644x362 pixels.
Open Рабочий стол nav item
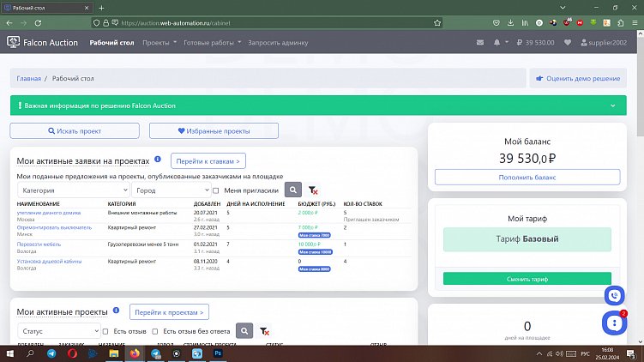point(111,42)
